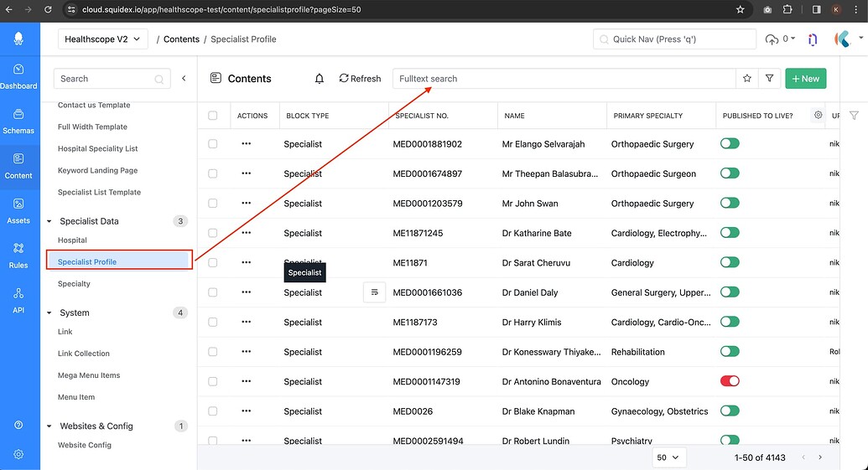Open the page size 50 dropdown
868x470 pixels.
click(668, 457)
